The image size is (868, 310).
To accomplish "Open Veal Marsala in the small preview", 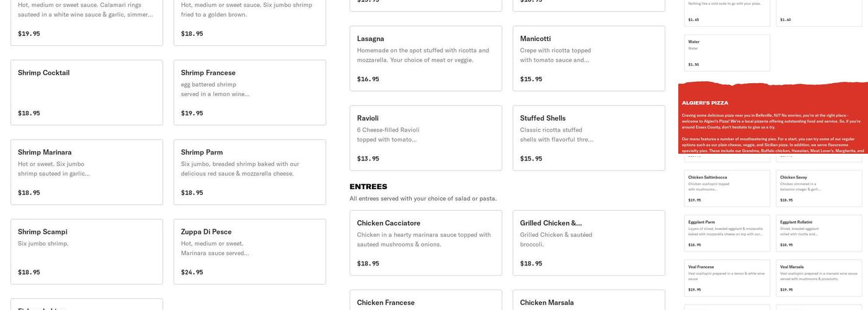I will tap(818, 278).
